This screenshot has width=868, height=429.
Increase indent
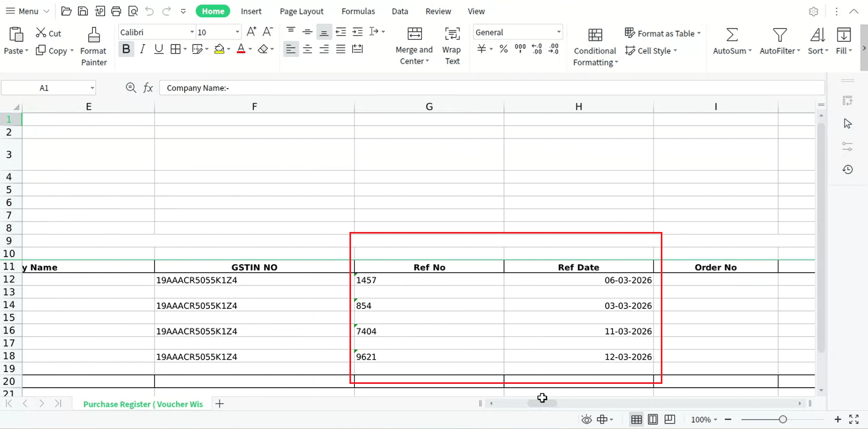tap(358, 32)
